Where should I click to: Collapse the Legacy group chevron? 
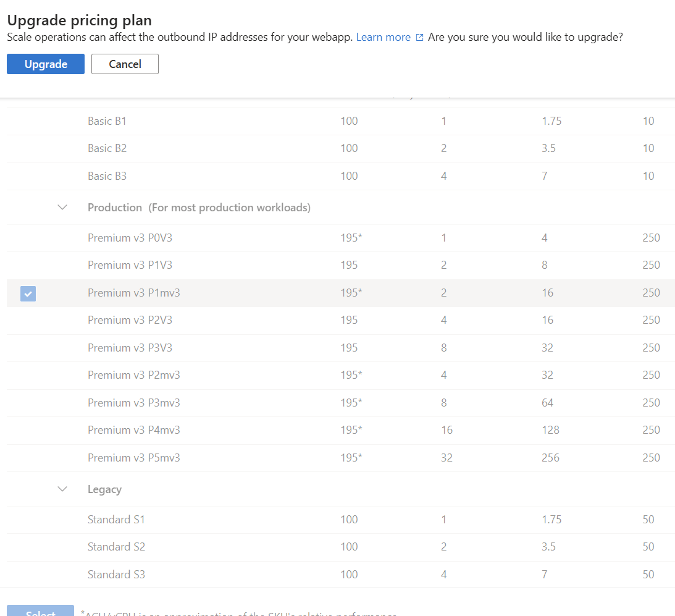click(x=62, y=489)
